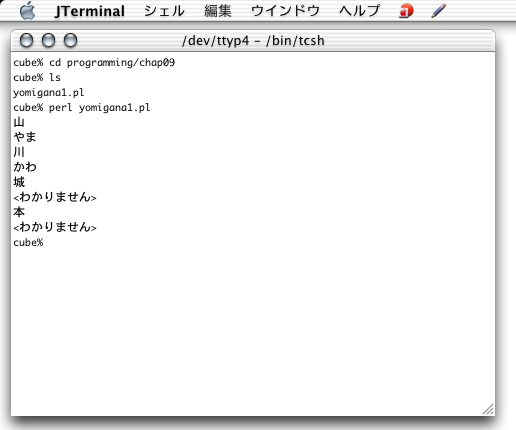Viewport: 516px width, 430px height.
Task: Click the window title /dev/ttyp4 - /bin/tcsh
Action: [x=253, y=41]
